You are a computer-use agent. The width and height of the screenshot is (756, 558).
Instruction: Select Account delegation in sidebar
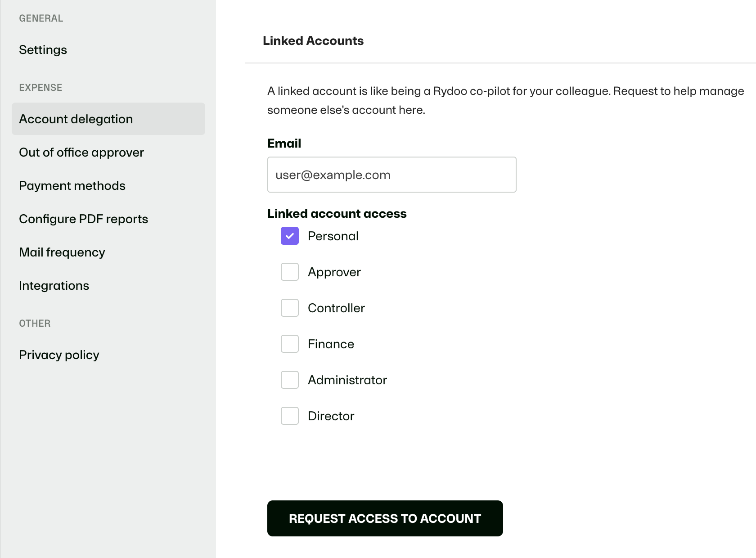[x=108, y=119]
